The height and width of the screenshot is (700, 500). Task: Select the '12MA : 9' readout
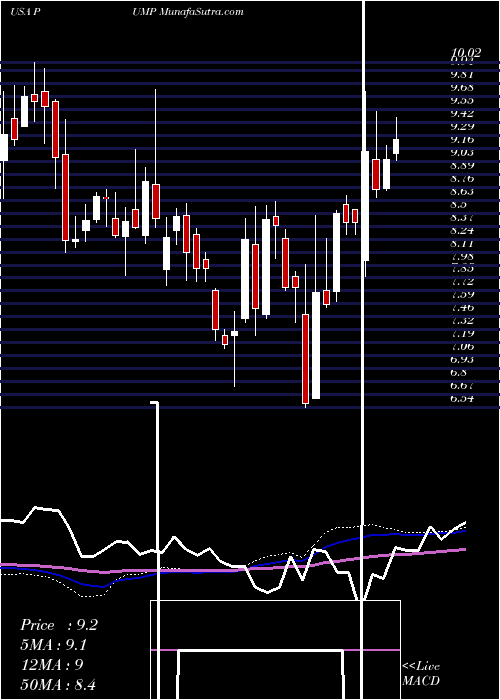52,665
